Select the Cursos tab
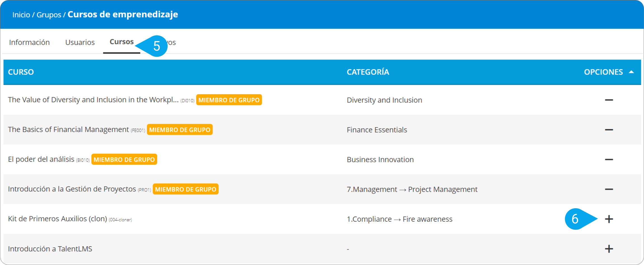The height and width of the screenshot is (265, 644). (x=122, y=42)
